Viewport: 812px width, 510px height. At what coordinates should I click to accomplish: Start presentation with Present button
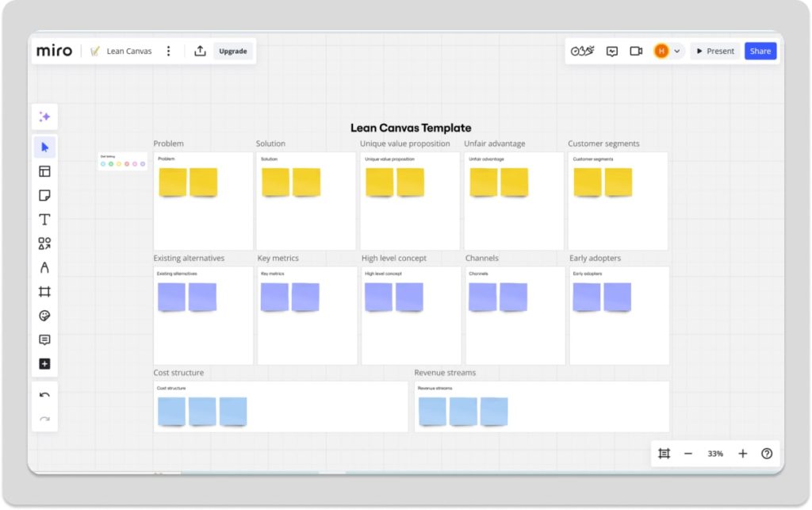coord(715,51)
